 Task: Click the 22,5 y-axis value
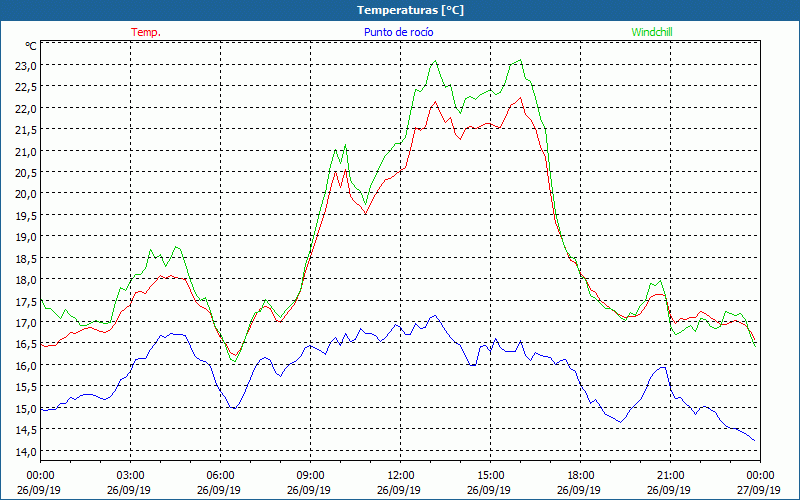pos(26,87)
